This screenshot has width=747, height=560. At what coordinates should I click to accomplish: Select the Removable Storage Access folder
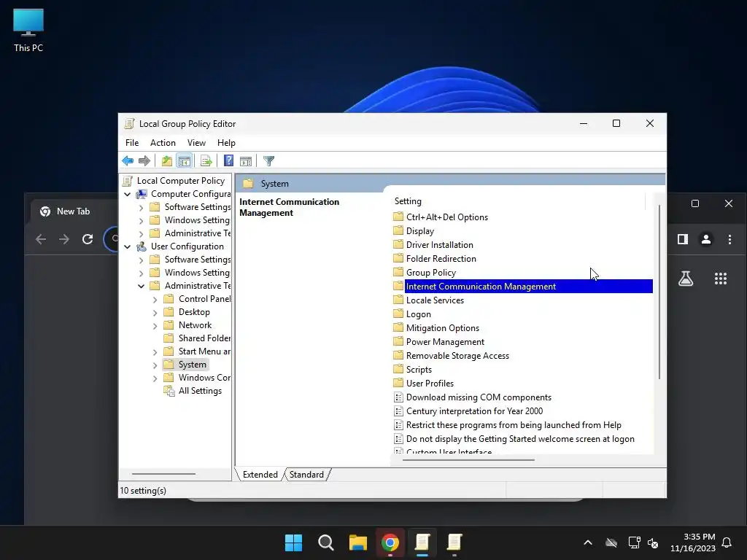[457, 356]
